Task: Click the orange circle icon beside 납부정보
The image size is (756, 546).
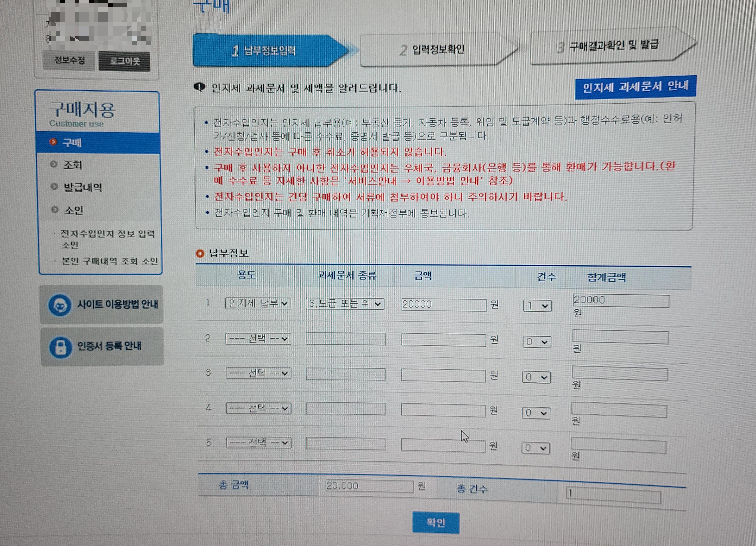Action: click(x=200, y=253)
